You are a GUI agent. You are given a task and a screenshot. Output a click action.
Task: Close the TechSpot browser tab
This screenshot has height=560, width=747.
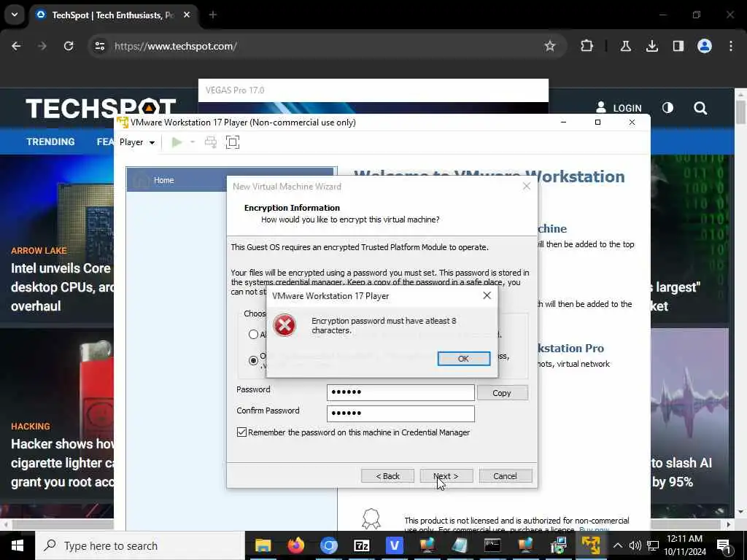pyautogui.click(x=187, y=15)
